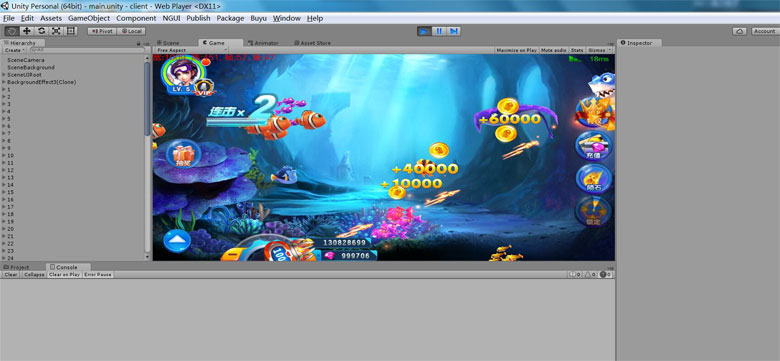The width and height of the screenshot is (780, 361).
Task: Expand SceneUIRoot in Hierarchy
Action: 4,75
